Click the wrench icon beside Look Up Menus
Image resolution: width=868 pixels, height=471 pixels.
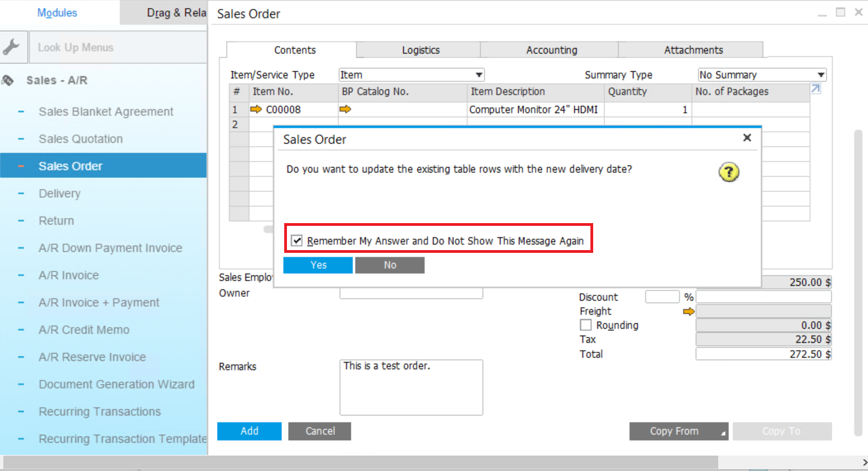click(x=12, y=47)
